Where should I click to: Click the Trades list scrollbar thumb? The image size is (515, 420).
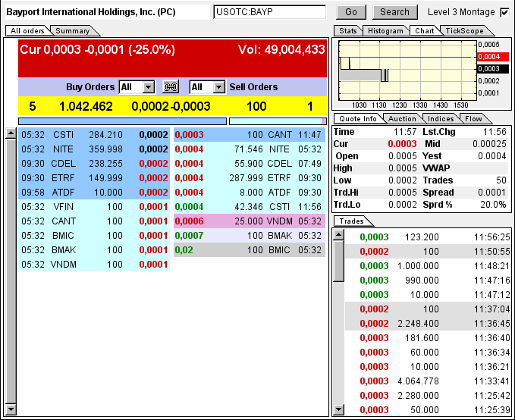[338, 261]
